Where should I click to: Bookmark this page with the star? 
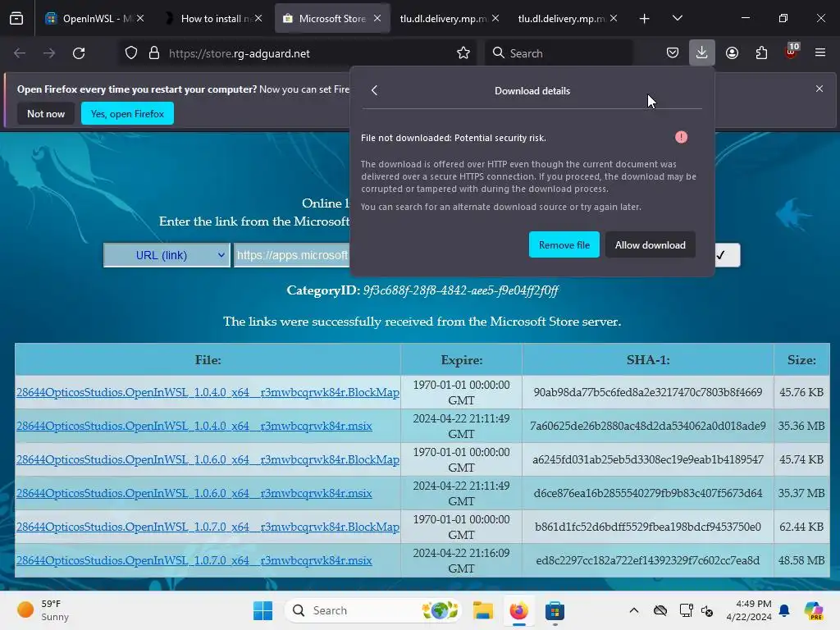pyautogui.click(x=463, y=53)
